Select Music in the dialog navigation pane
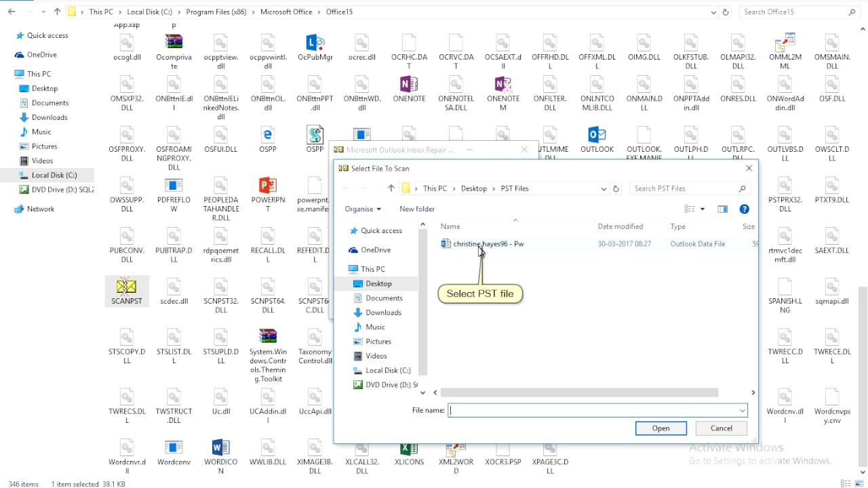868x488 pixels. [375, 327]
